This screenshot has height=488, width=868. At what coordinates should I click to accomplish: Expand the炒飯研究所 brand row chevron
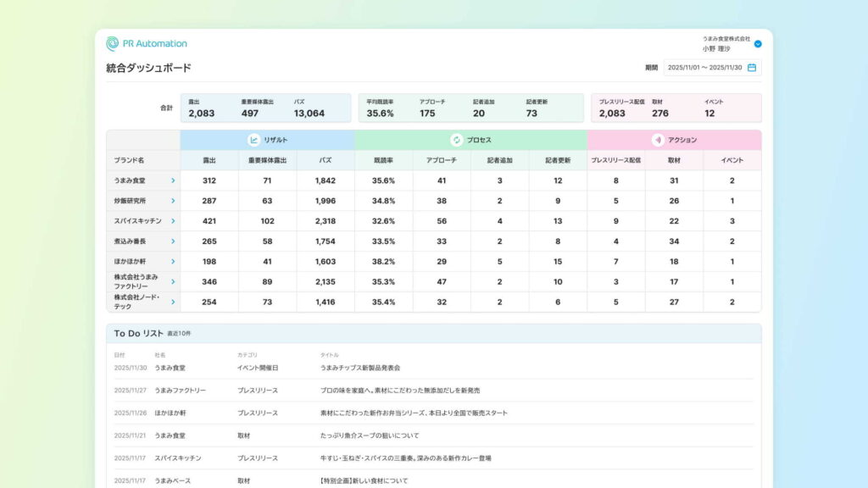point(173,201)
